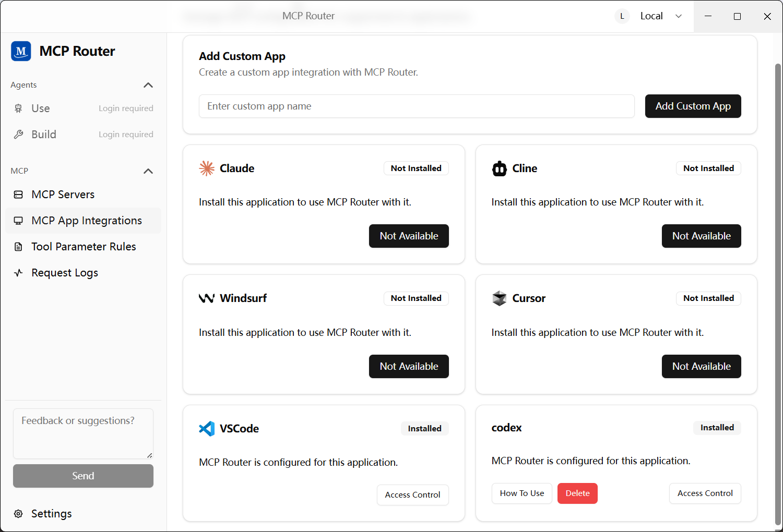Click How To Use on codex card
Viewport: 783px width, 532px height.
[521, 493]
